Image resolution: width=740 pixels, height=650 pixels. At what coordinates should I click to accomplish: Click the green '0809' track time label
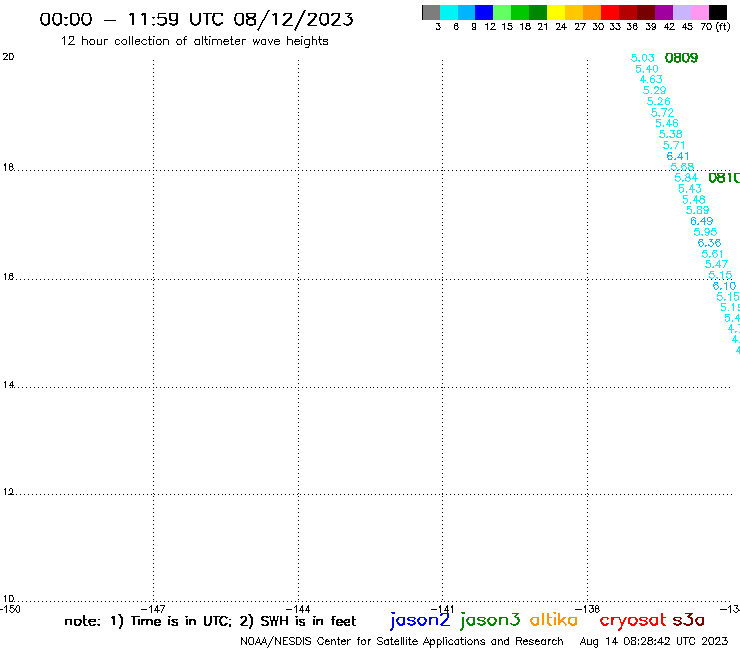coord(681,58)
